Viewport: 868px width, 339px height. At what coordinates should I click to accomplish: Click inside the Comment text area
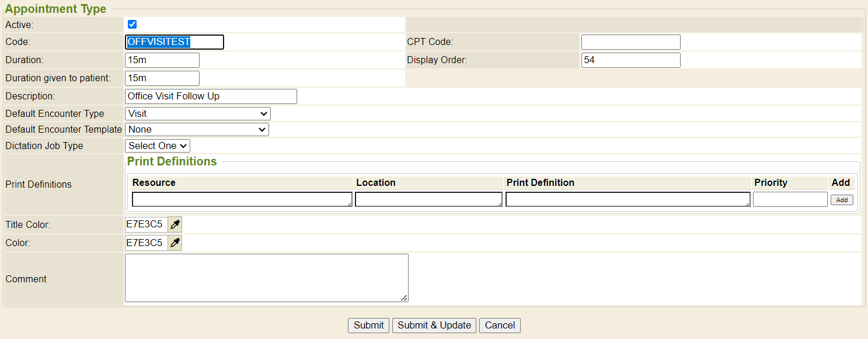click(266, 278)
